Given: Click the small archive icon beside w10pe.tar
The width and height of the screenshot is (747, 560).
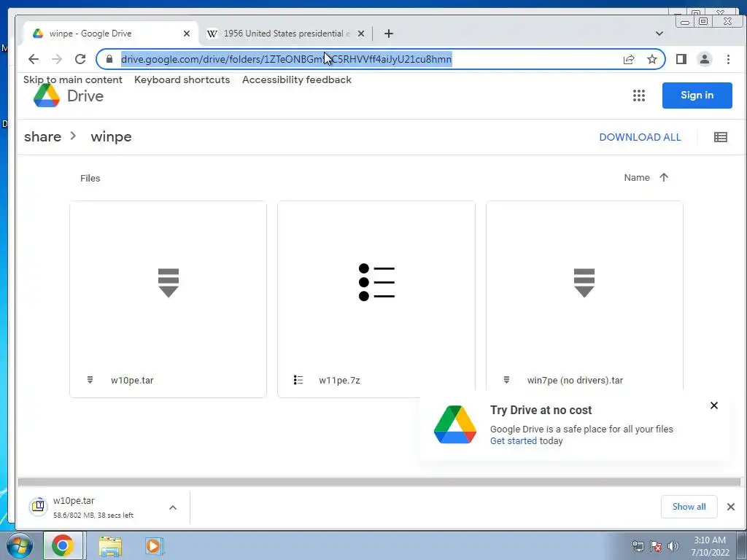Looking at the screenshot, I should coord(90,380).
